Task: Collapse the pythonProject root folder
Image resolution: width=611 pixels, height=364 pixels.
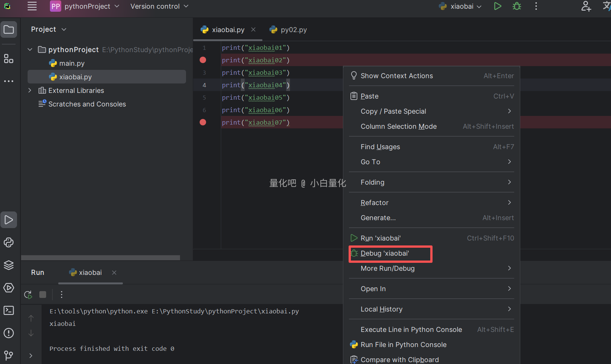Action: pyautogui.click(x=30, y=50)
